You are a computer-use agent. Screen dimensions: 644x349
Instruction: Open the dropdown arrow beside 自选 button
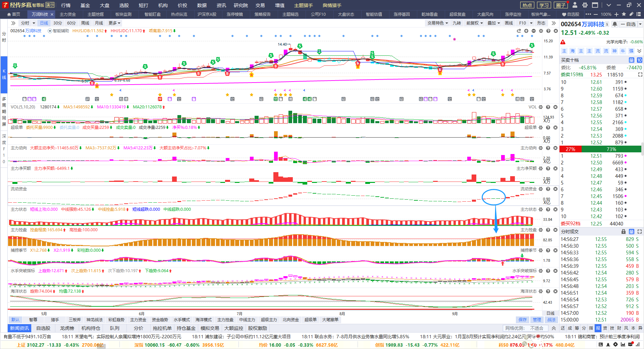click(x=640, y=24)
